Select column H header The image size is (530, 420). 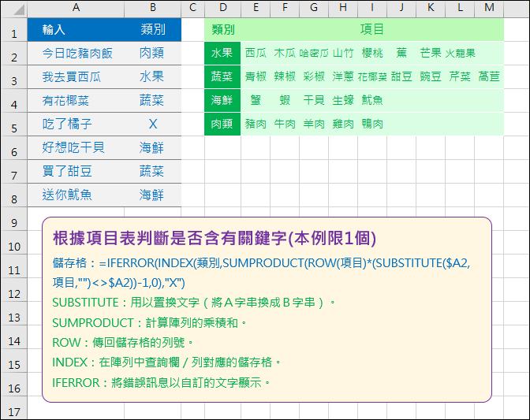pos(343,8)
